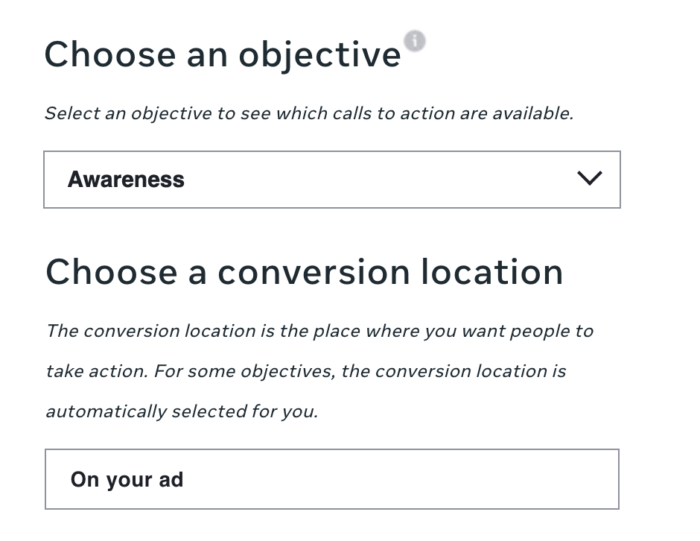Click the word Choose in the objective heading

(x=110, y=55)
